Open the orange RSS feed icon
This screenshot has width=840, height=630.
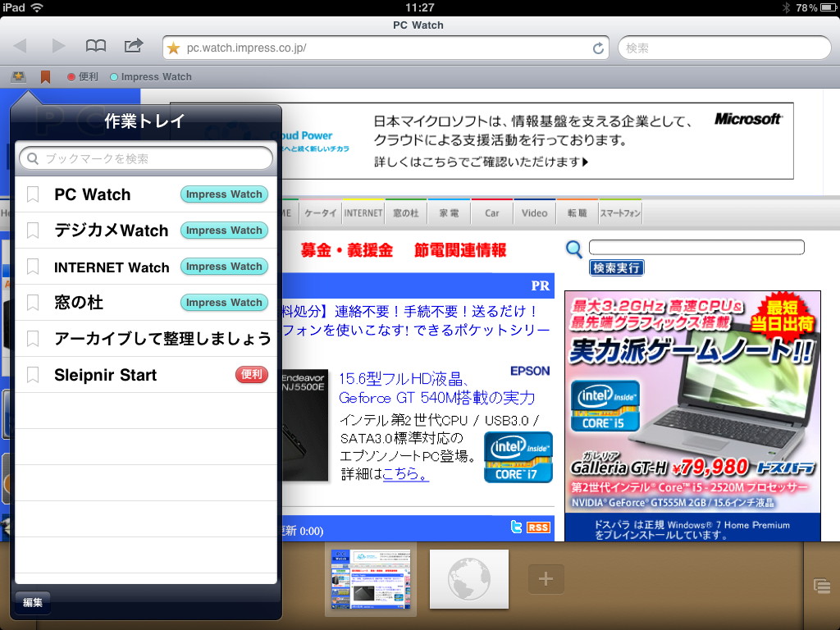538,527
